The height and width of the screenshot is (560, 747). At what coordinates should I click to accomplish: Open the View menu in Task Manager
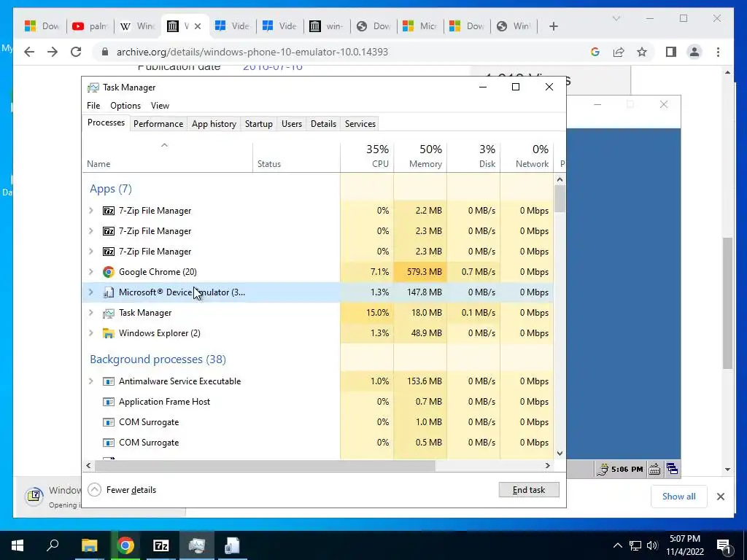point(160,106)
